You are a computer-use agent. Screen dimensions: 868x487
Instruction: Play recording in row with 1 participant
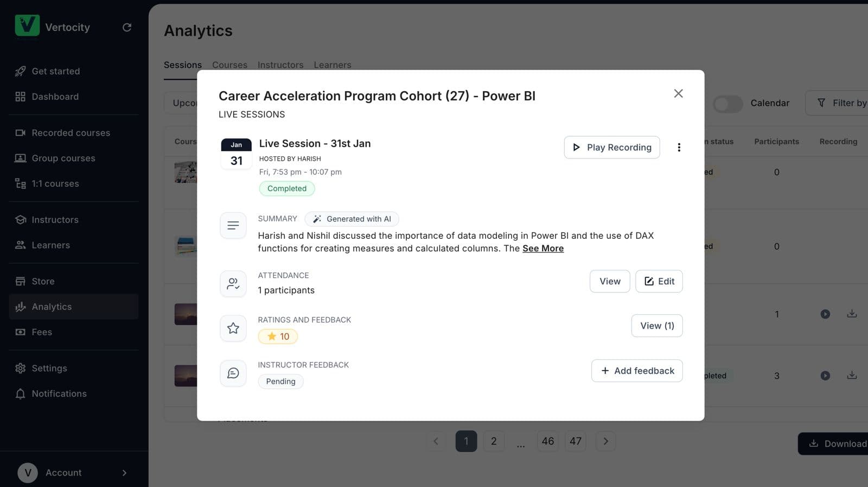pos(825,314)
